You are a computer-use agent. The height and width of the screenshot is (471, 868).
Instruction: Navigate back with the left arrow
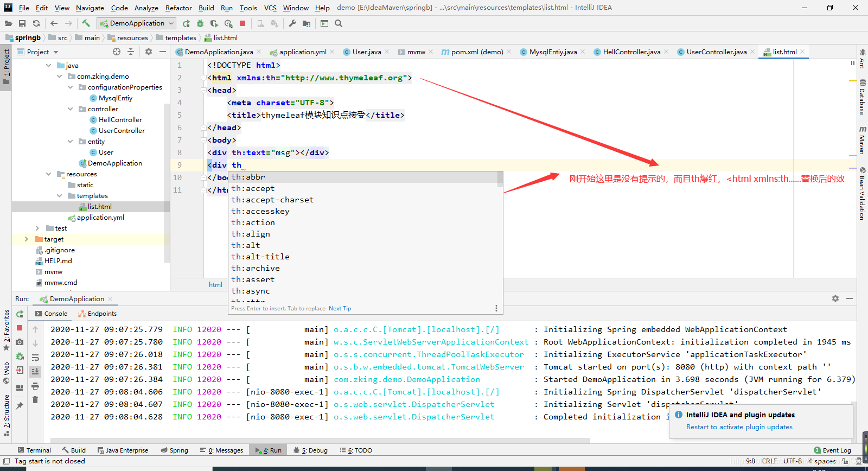54,23
